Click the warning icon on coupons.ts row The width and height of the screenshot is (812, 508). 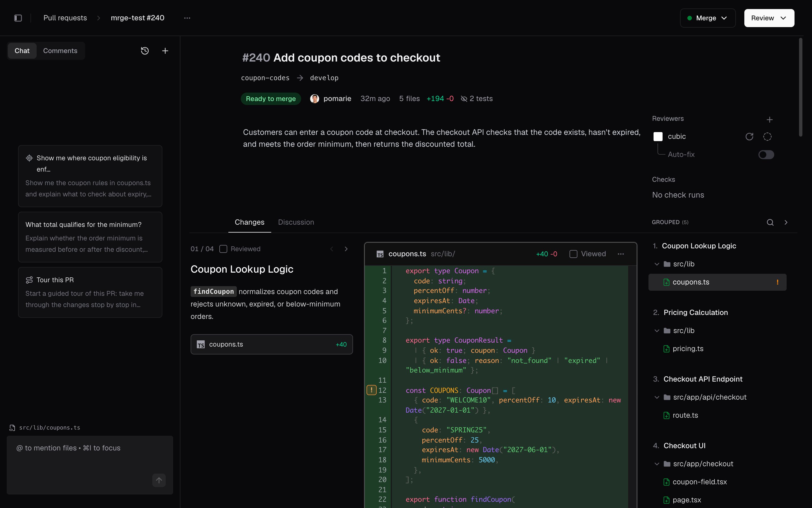[777, 282]
